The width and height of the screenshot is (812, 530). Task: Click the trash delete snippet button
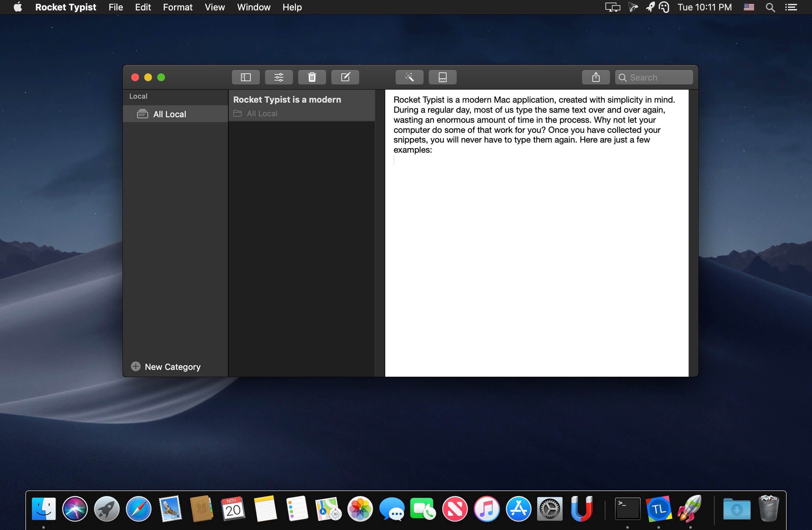click(312, 77)
